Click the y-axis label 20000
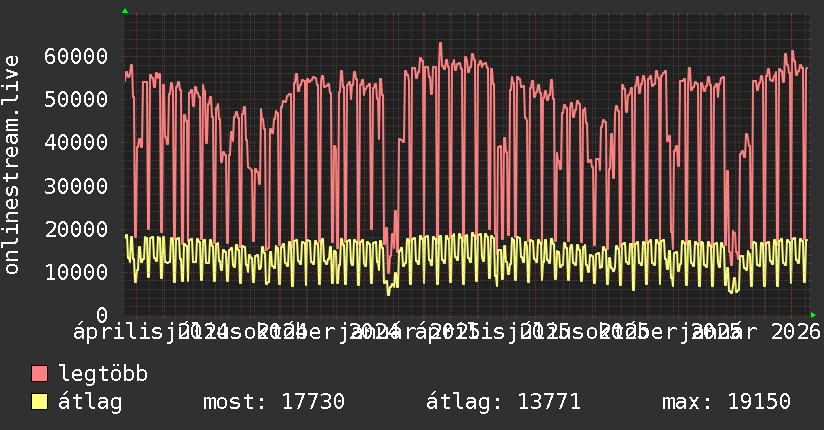824x430 pixels. (x=76, y=229)
